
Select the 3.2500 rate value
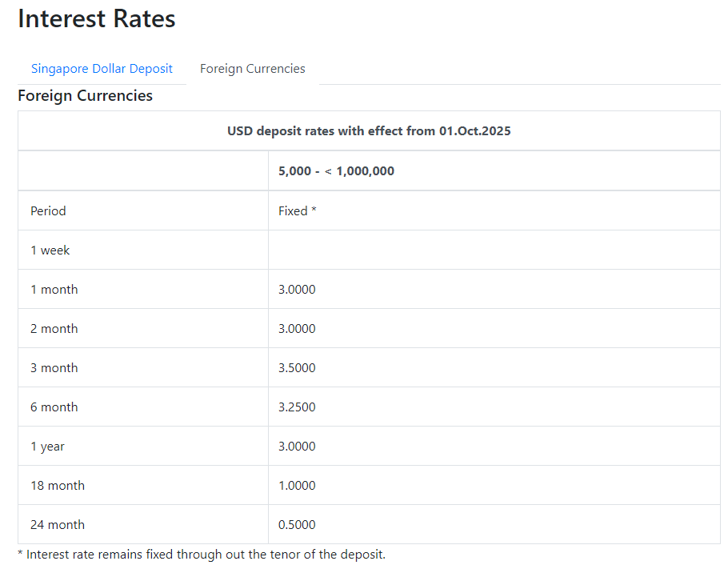[x=297, y=407]
